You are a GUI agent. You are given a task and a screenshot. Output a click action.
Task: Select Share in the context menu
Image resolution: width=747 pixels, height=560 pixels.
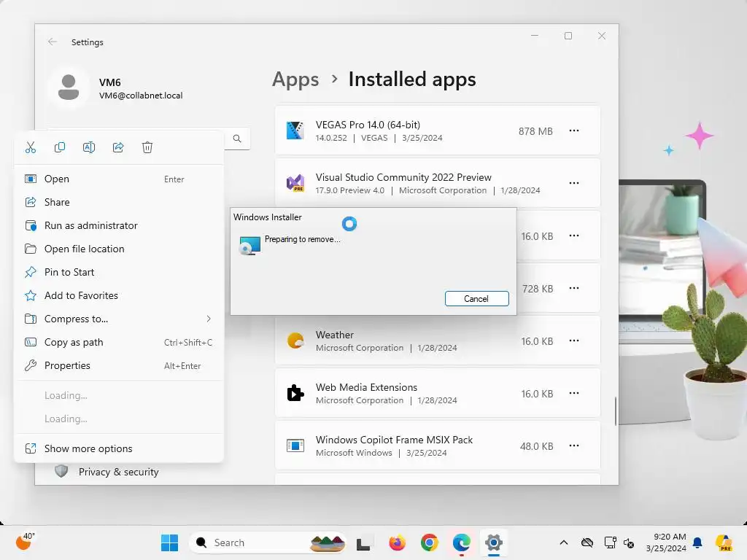pyautogui.click(x=119, y=203)
